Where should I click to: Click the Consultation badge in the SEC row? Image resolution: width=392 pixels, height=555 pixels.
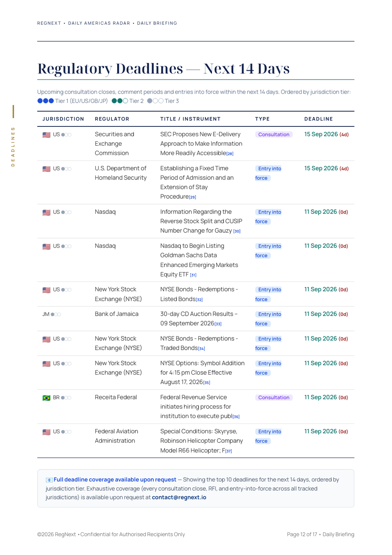274,134
